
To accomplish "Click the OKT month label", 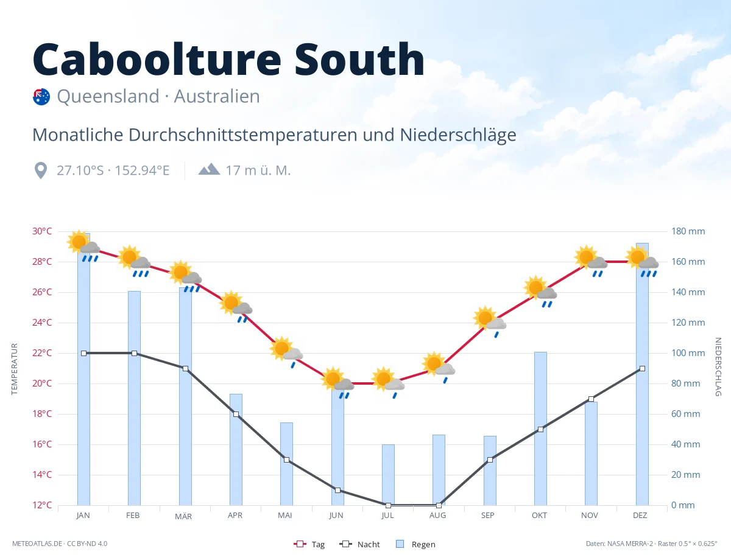I will [539, 516].
